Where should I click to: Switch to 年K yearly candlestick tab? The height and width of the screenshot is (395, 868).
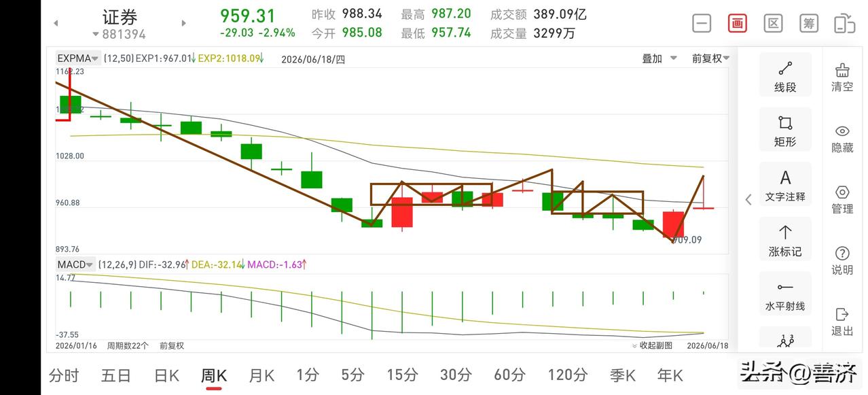pyautogui.click(x=670, y=375)
